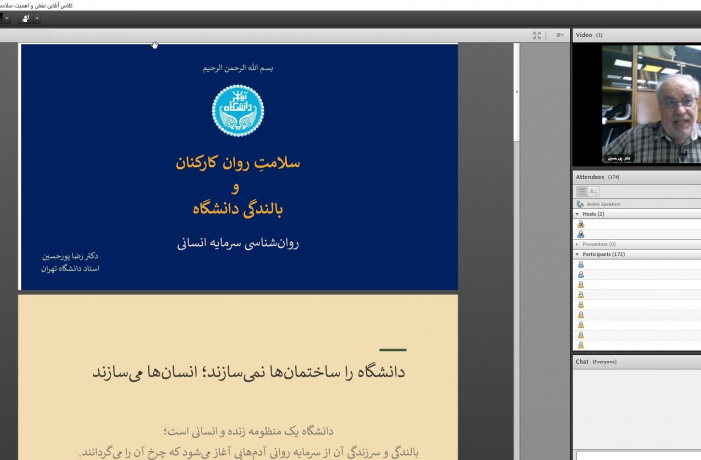The width and height of the screenshot is (701, 460).
Task: Select the second host with blue icon
Action: [637, 234]
